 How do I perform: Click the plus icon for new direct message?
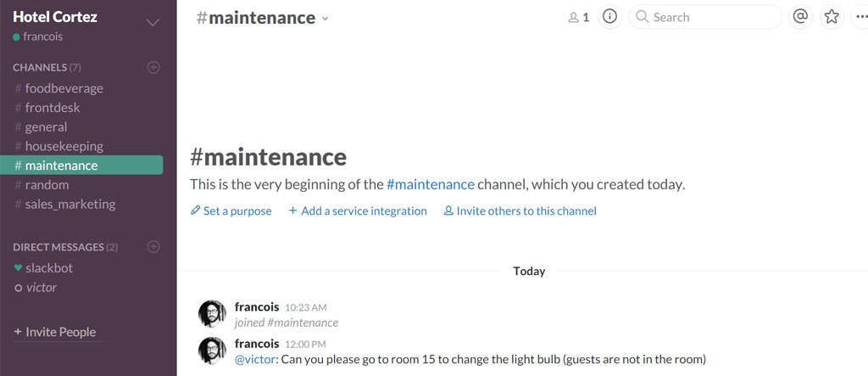click(153, 247)
